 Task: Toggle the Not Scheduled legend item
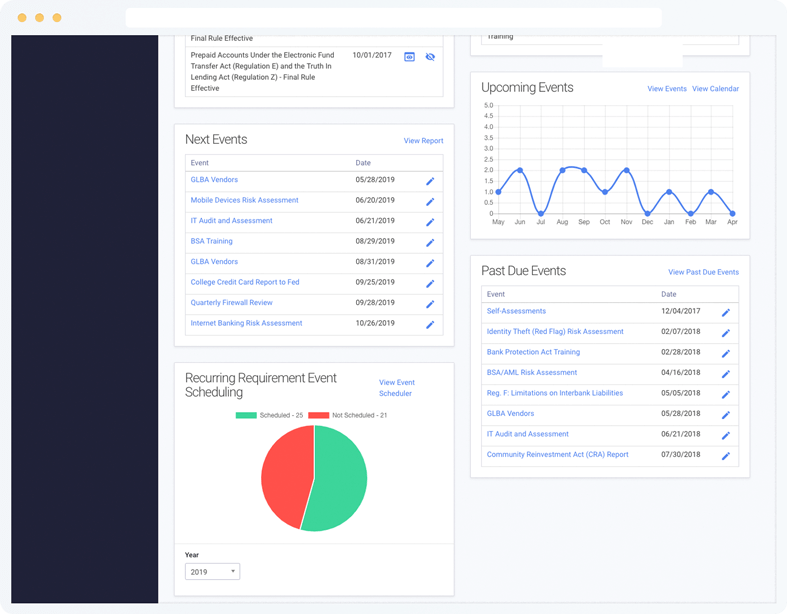click(348, 415)
